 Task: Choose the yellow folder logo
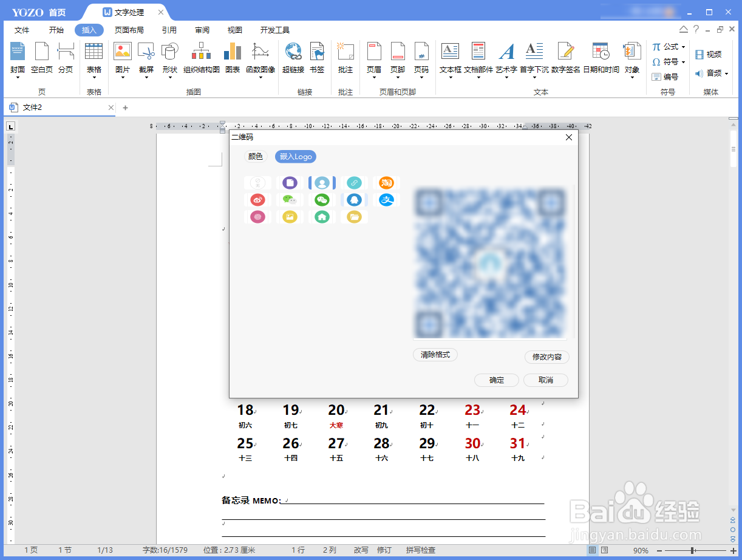pyautogui.click(x=354, y=217)
